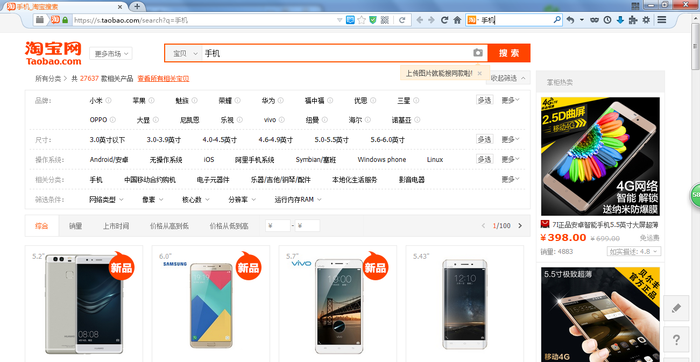Open a new browser tab

tap(137, 6)
